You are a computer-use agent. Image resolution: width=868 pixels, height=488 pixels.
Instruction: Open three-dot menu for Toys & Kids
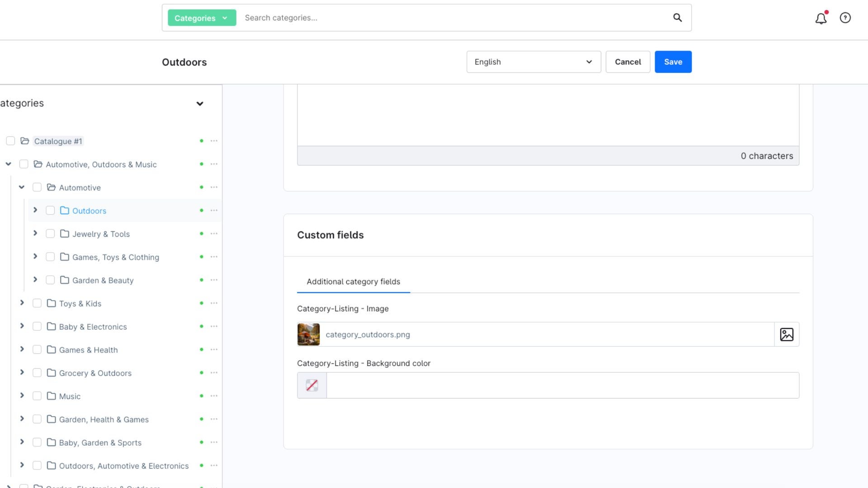pyautogui.click(x=214, y=303)
